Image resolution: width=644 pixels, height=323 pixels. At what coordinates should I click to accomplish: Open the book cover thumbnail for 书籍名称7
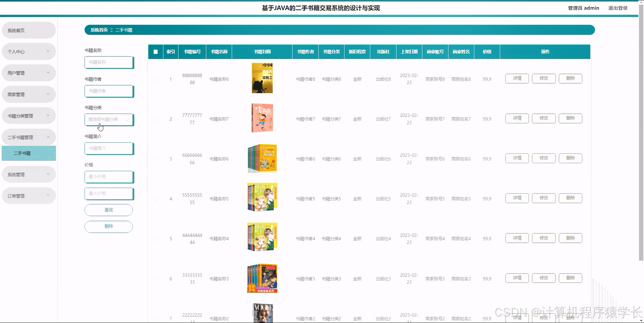[x=262, y=118]
